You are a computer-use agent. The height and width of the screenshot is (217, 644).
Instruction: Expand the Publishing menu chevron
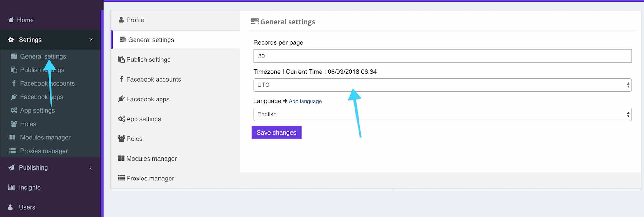[x=91, y=168]
